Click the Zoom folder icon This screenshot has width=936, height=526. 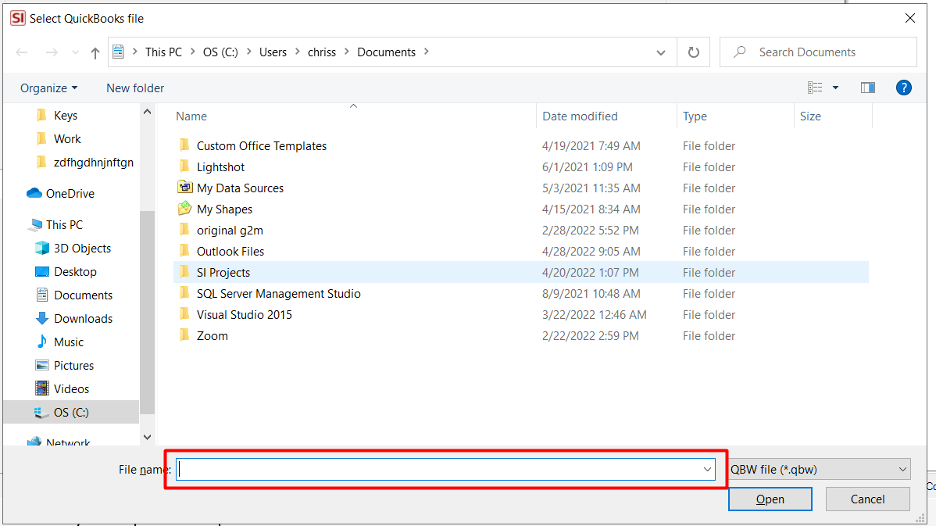184,335
